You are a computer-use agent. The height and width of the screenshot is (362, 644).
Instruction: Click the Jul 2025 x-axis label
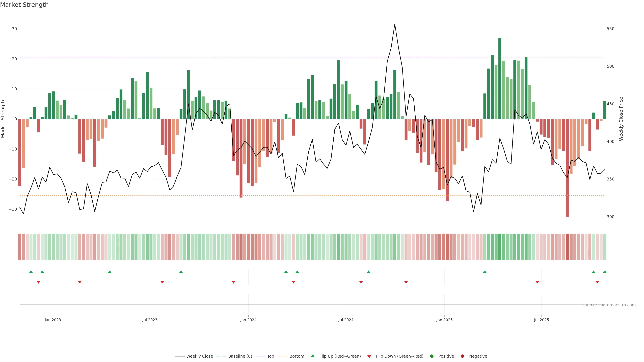[541, 320]
